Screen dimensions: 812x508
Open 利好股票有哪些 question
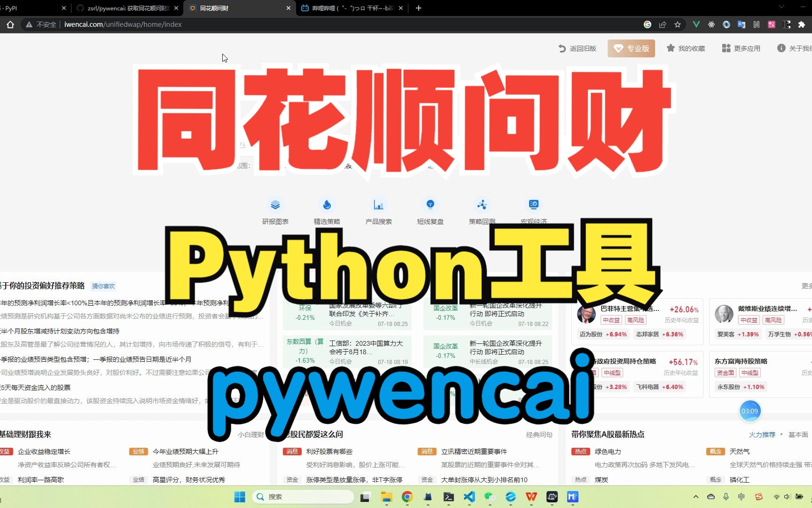(x=329, y=452)
